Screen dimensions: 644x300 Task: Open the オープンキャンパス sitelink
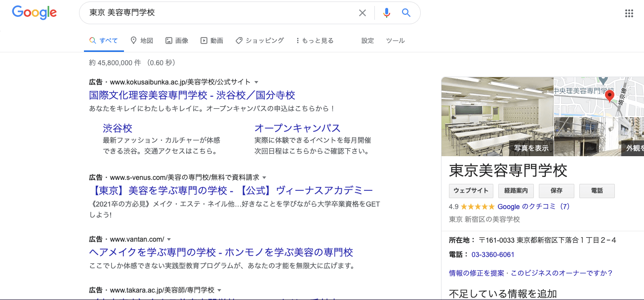pos(297,129)
